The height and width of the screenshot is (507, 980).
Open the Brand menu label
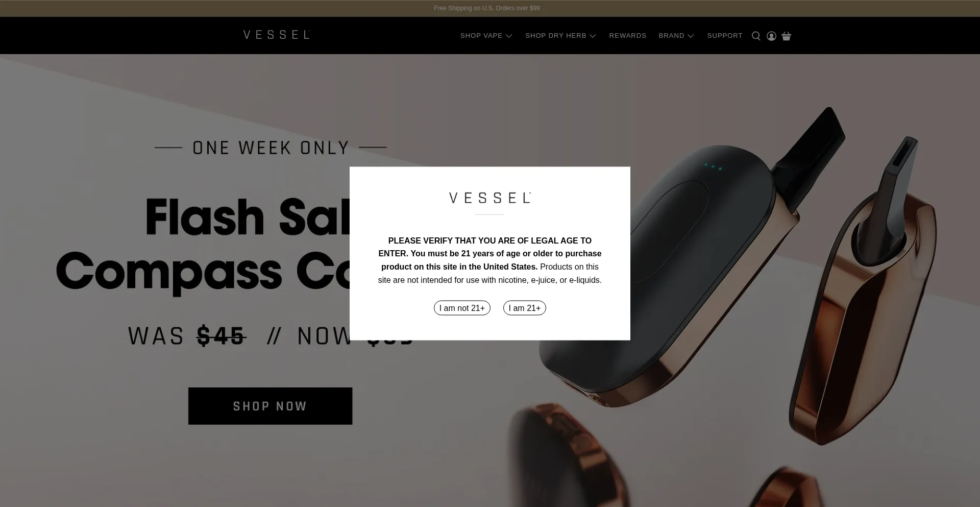coord(671,36)
